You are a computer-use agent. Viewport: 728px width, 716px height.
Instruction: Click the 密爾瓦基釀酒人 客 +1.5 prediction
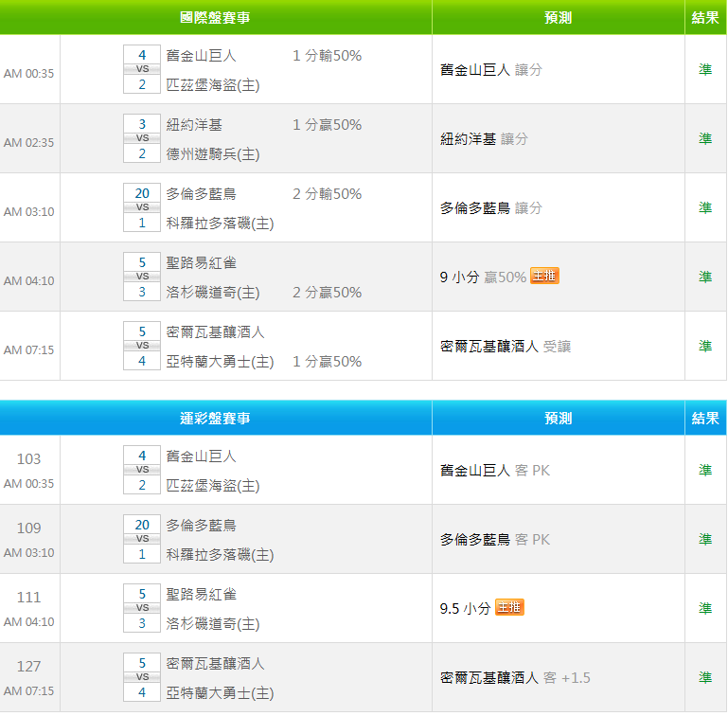pyautogui.click(x=515, y=678)
